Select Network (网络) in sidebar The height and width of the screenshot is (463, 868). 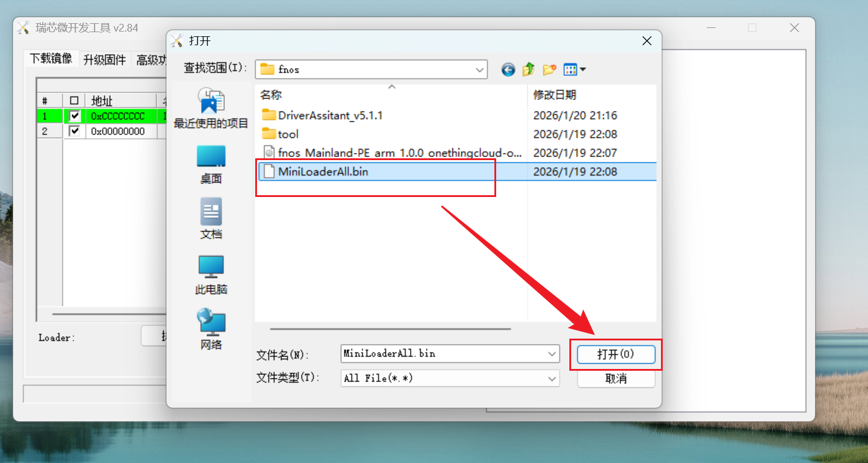211,329
